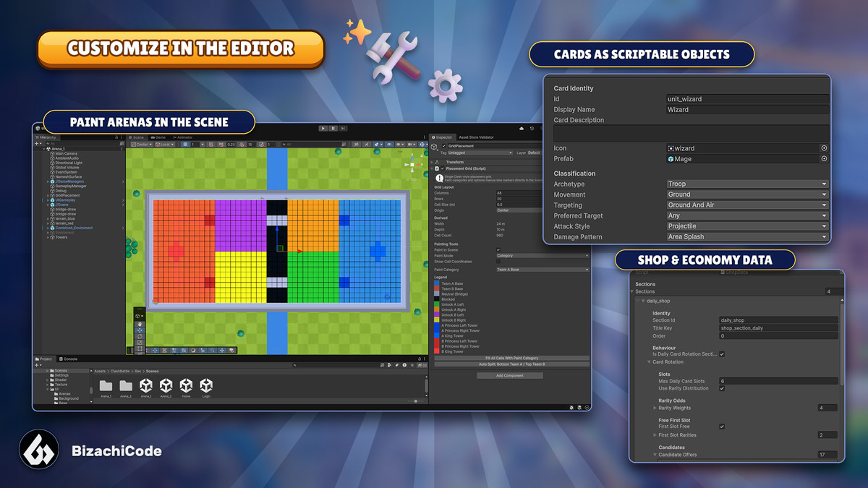Select the Scale tool in Scene overlay
Viewport: 868px width, 488px height.
[140, 343]
